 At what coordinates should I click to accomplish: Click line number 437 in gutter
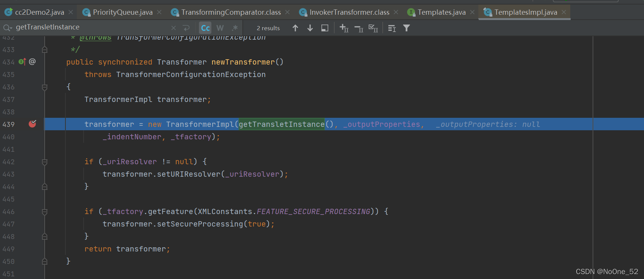click(x=8, y=100)
